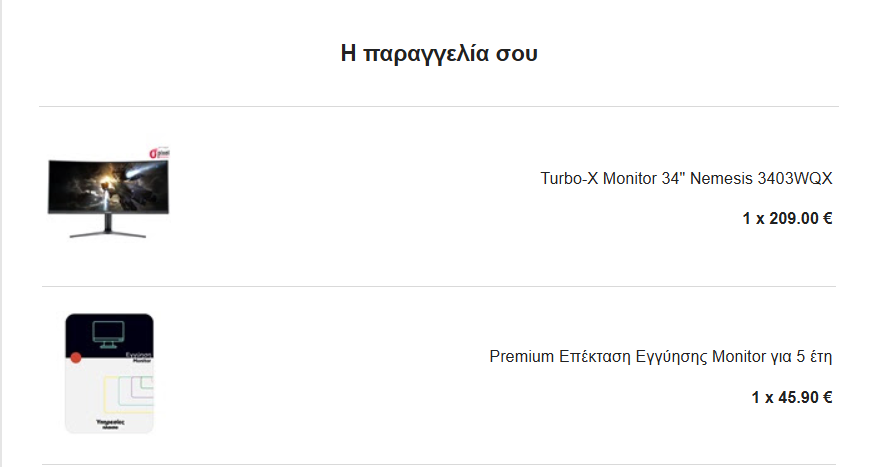Click the gray vertical bar at left edge

(x=1, y=234)
